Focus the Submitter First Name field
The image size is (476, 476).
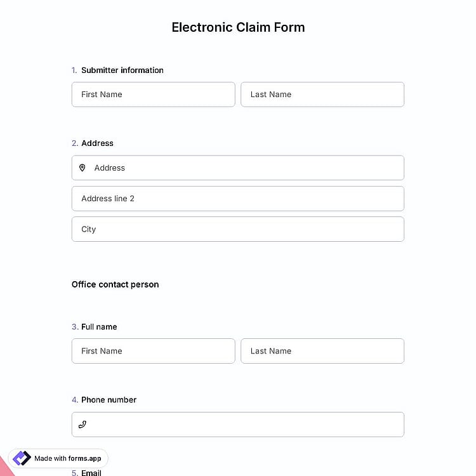[154, 95]
